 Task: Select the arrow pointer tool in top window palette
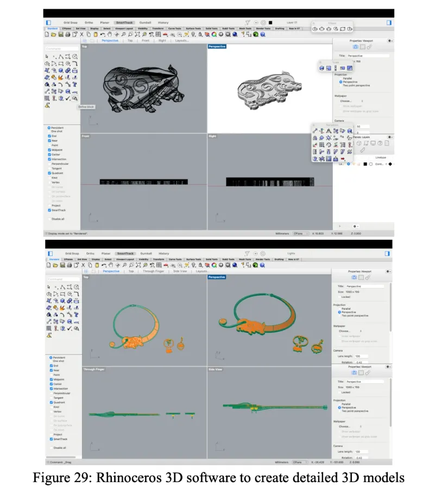[47, 57]
